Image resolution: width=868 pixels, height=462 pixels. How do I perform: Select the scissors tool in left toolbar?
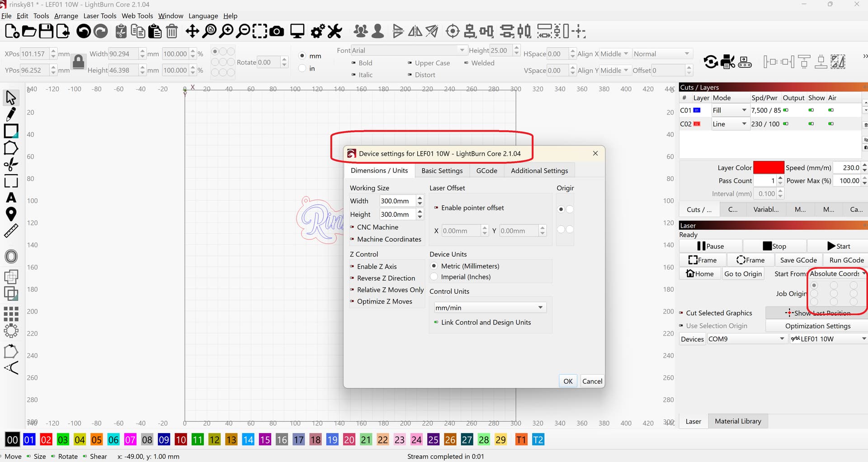pyautogui.click(x=11, y=164)
